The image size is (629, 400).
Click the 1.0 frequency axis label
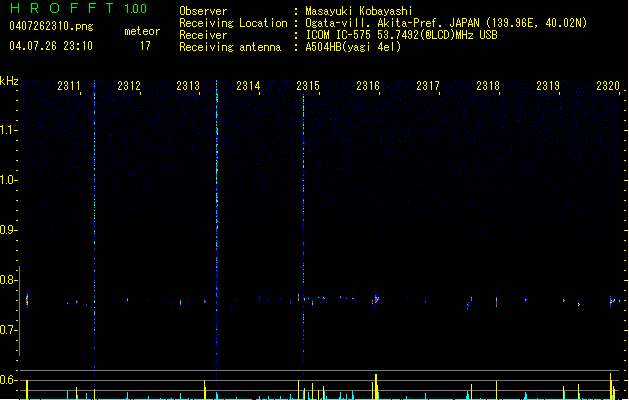click(8, 180)
